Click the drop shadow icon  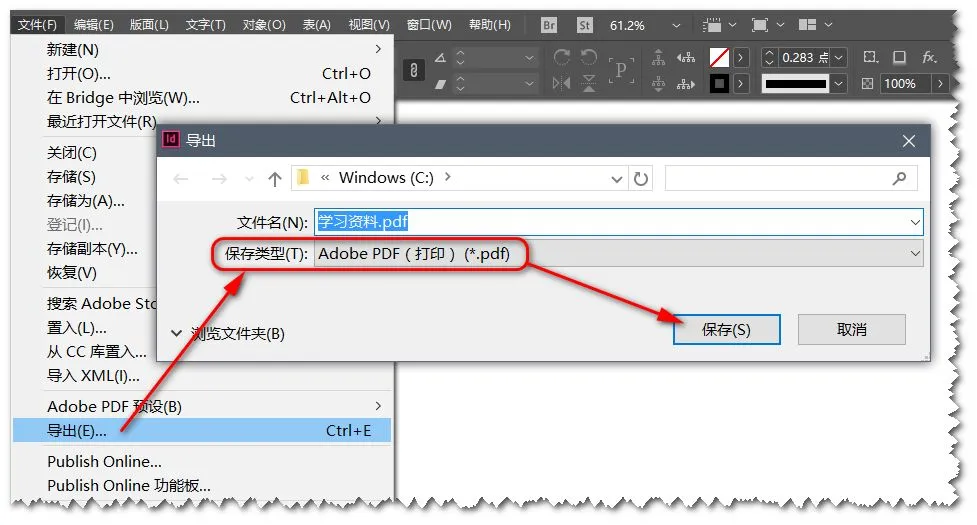899,57
